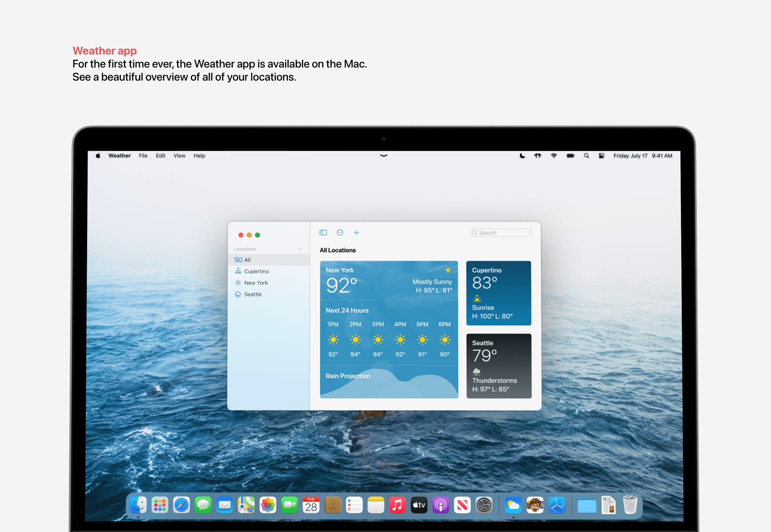Open the Weather application menu
Image resolution: width=771 pixels, height=532 pixels.
120,155
